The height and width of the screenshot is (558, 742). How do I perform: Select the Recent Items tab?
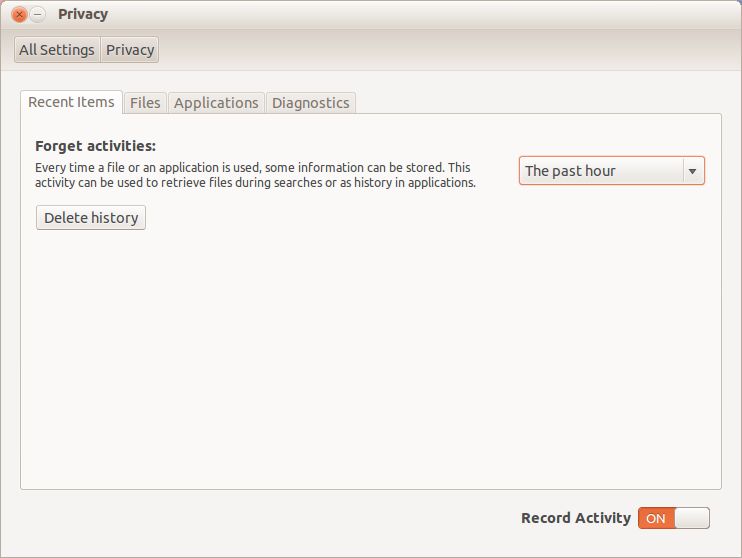click(71, 102)
